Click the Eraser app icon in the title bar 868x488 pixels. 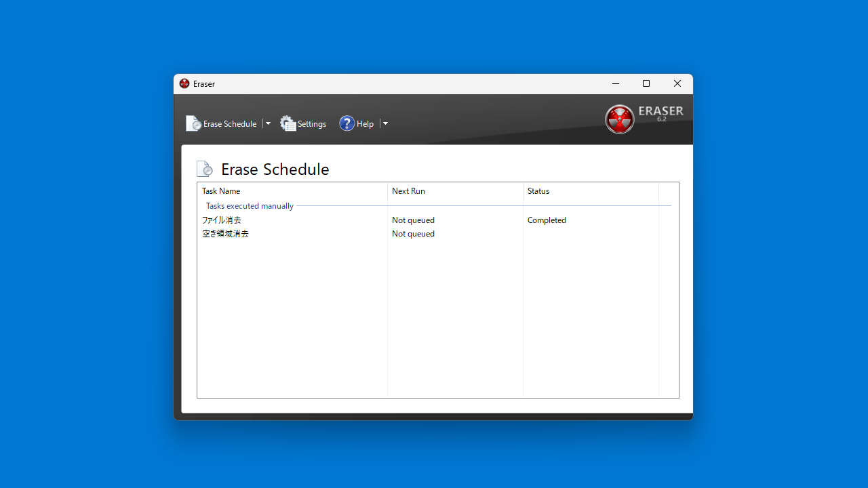[x=184, y=84]
